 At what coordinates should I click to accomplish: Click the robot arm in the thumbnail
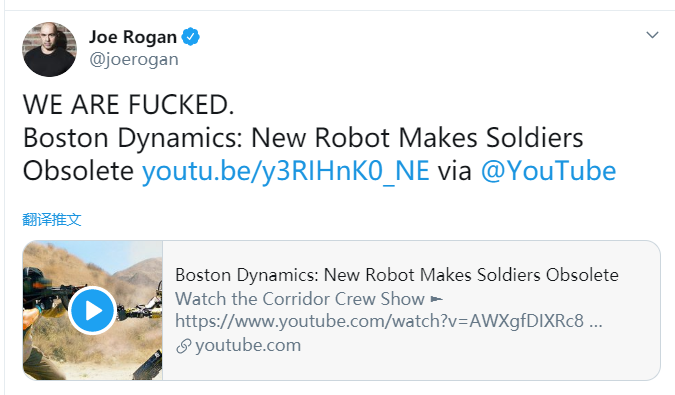(x=140, y=308)
